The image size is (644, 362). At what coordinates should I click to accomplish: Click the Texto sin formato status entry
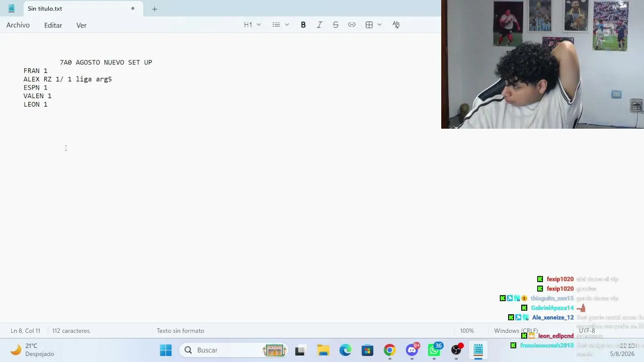180,331
